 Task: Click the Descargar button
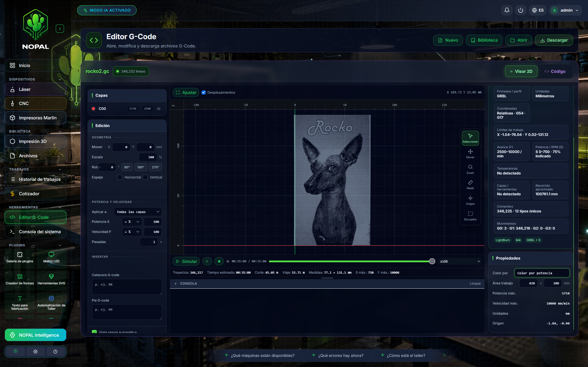(x=554, y=40)
